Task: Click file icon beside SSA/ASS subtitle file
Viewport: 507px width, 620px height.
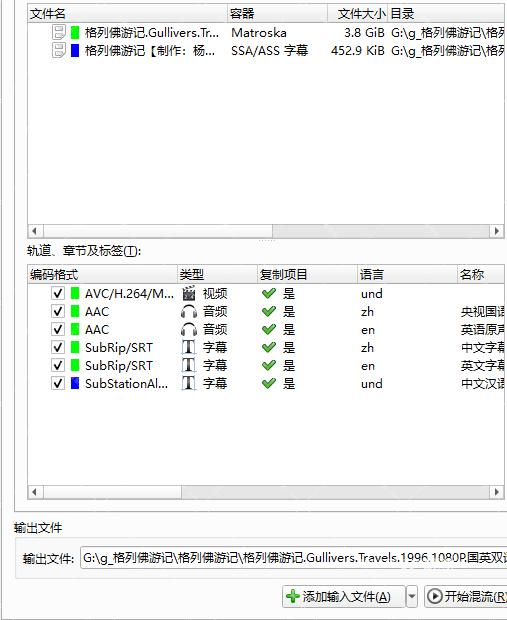Action: (x=59, y=50)
